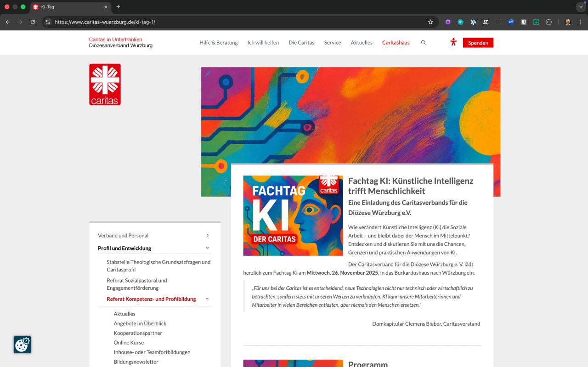Viewport: 588px width, 367px height.
Task: Open the Hilfe & Beratung menu
Action: [219, 43]
